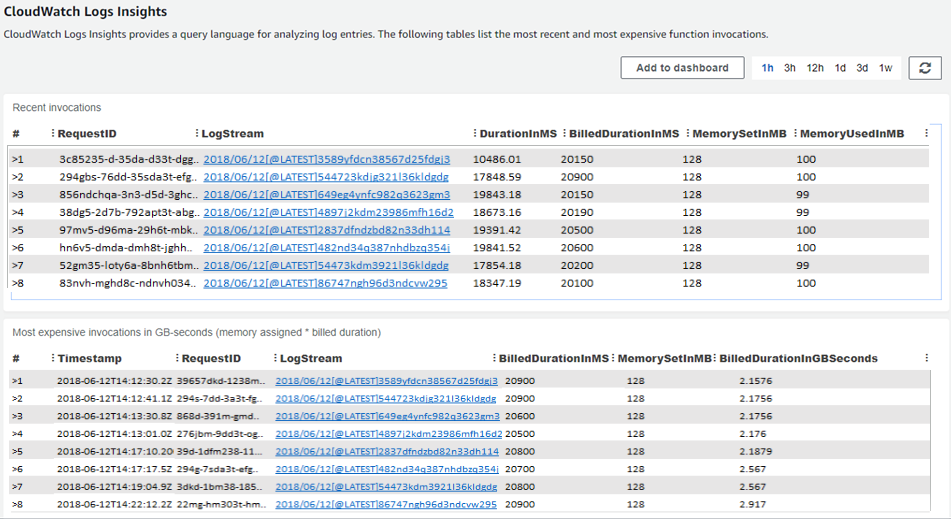
Task: Click Add to dashboard button
Action: tap(682, 68)
